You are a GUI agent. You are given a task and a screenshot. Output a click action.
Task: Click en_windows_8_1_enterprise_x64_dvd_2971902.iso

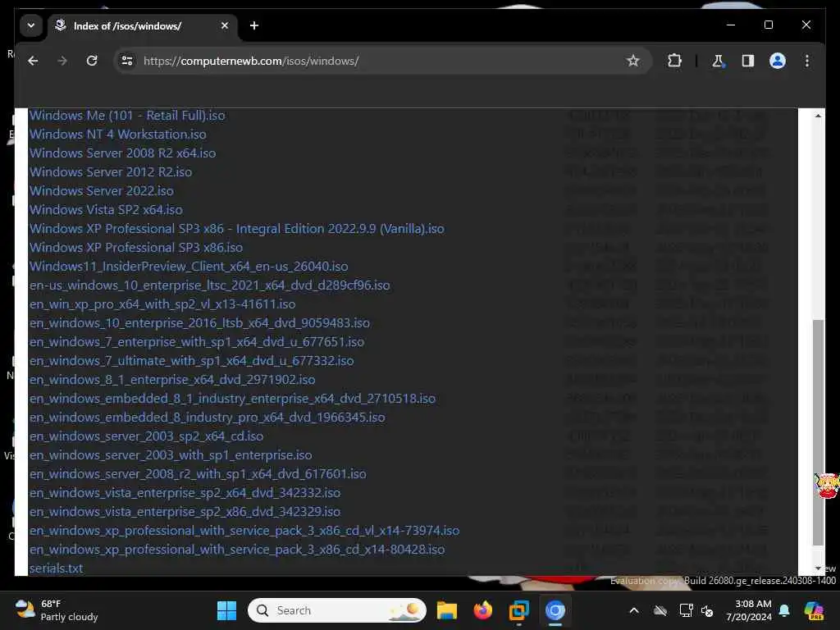(172, 379)
